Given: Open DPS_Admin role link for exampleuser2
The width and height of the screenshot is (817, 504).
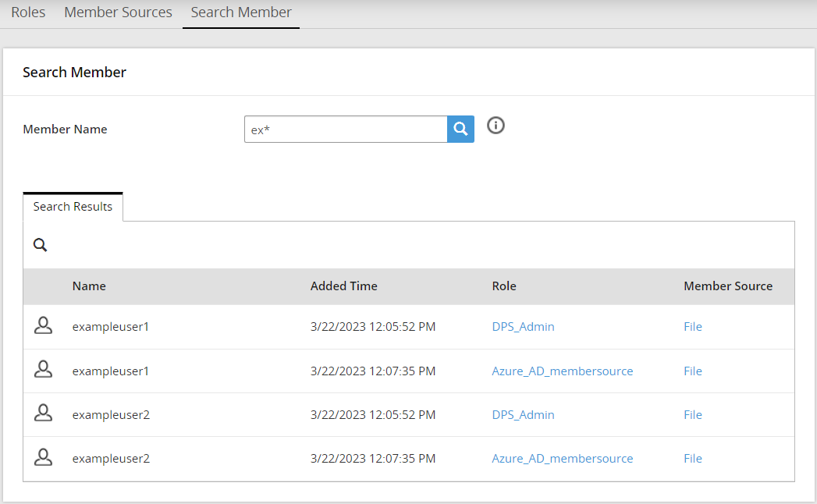Looking at the screenshot, I should 523,415.
